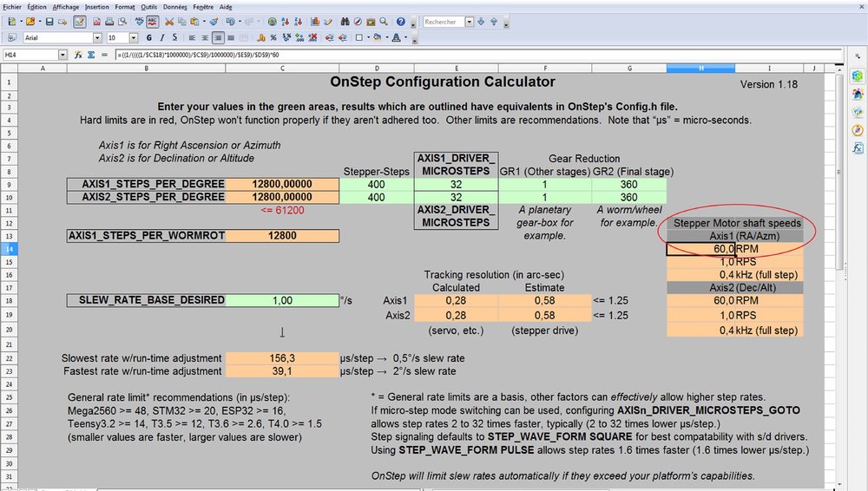Open the Help question mark icon
Viewport: 868px width, 491px height.
(400, 22)
